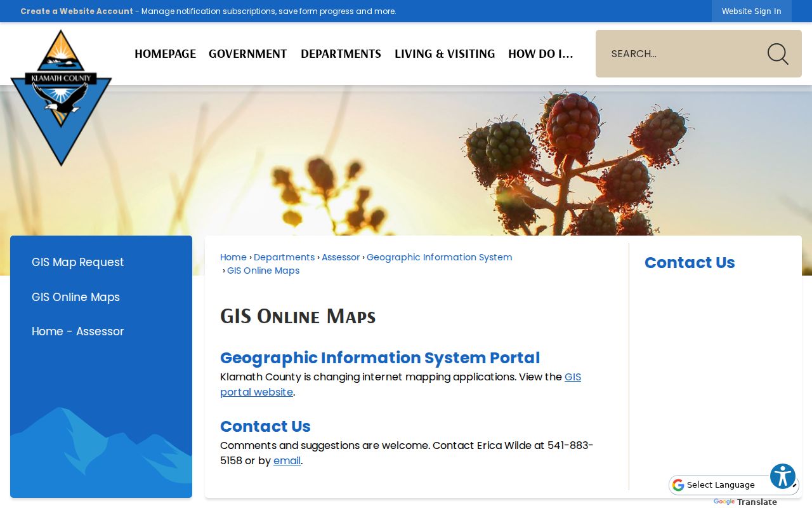Click the Assessor breadcrumb link

tap(341, 257)
